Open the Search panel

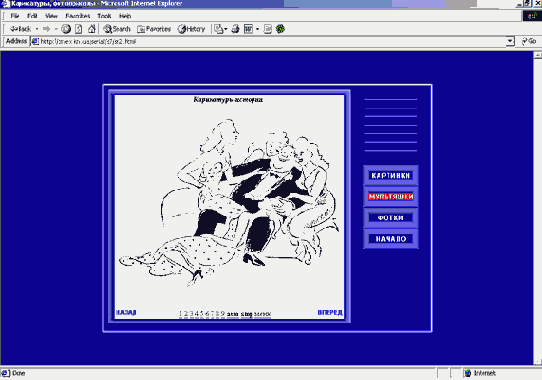(x=117, y=29)
